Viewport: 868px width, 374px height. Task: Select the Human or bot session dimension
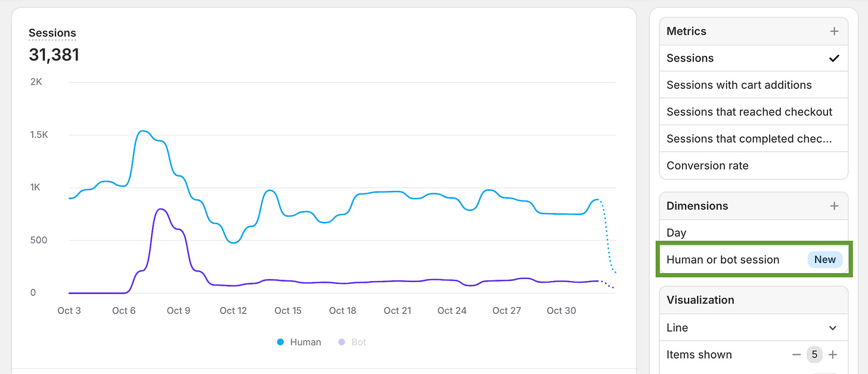pos(723,259)
